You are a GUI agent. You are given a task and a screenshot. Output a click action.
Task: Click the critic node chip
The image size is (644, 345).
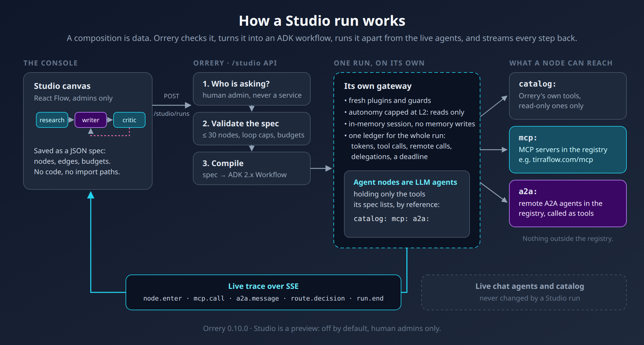click(x=129, y=120)
